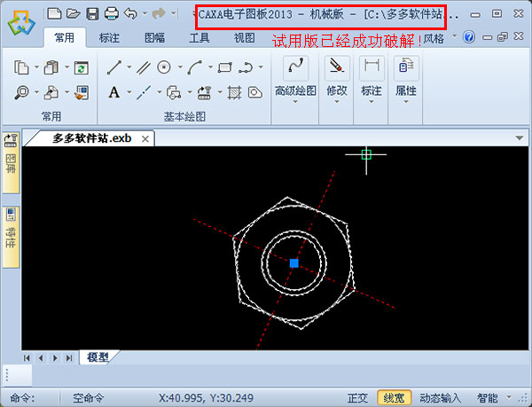Switch to the 标注 ribbon tab
This screenshot has height=407, width=532.
(x=111, y=38)
